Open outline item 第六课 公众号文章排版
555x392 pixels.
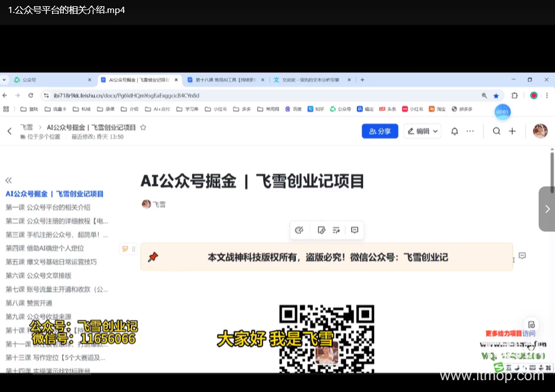(38, 276)
